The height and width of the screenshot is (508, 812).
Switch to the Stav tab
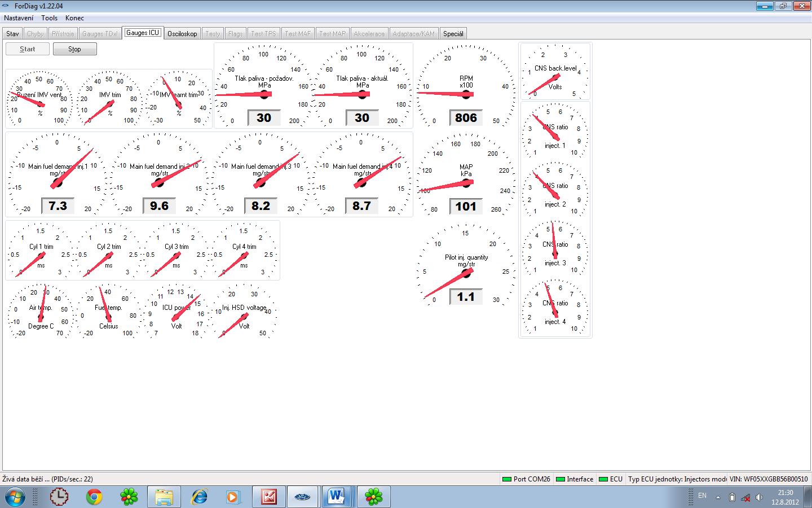pyautogui.click(x=12, y=34)
